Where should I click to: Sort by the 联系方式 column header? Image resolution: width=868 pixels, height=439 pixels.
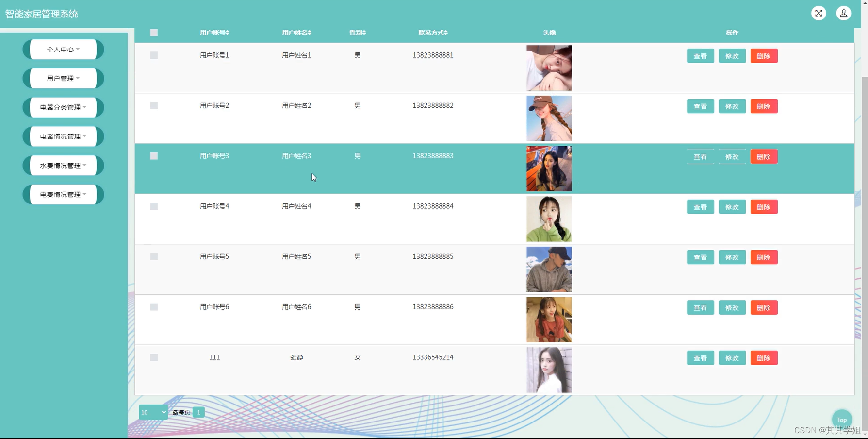tap(433, 33)
